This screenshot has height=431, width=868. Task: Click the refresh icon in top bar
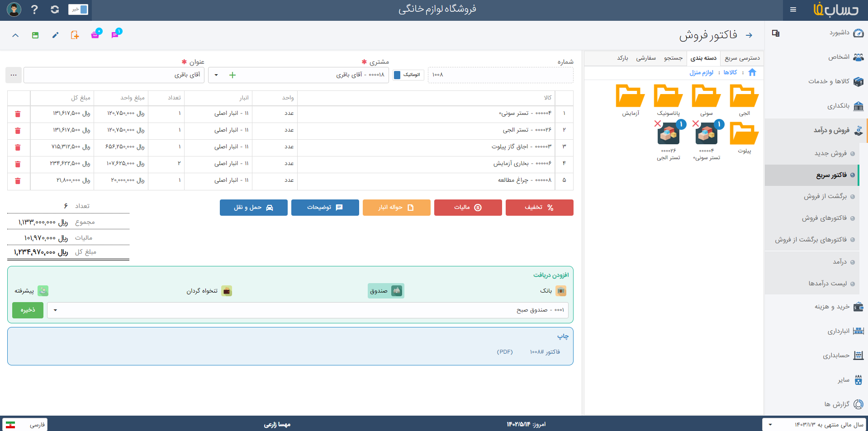coord(55,9)
